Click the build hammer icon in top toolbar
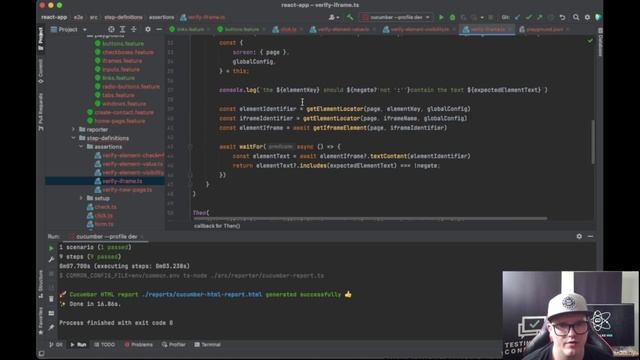 [350, 17]
